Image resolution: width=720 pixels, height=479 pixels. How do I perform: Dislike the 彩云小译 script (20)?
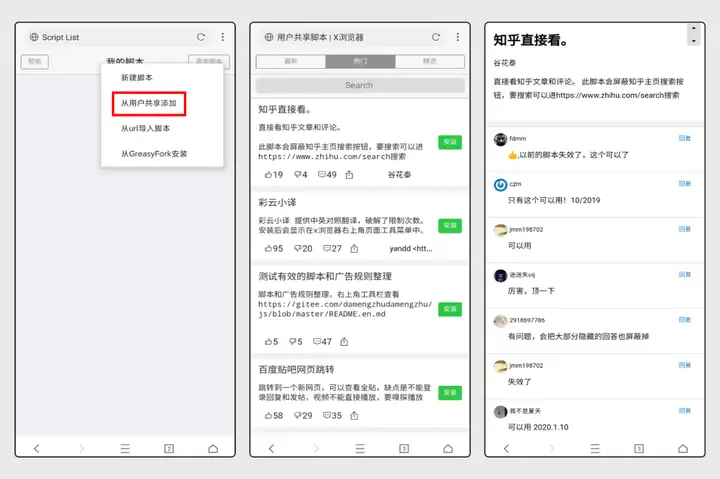[303, 248]
